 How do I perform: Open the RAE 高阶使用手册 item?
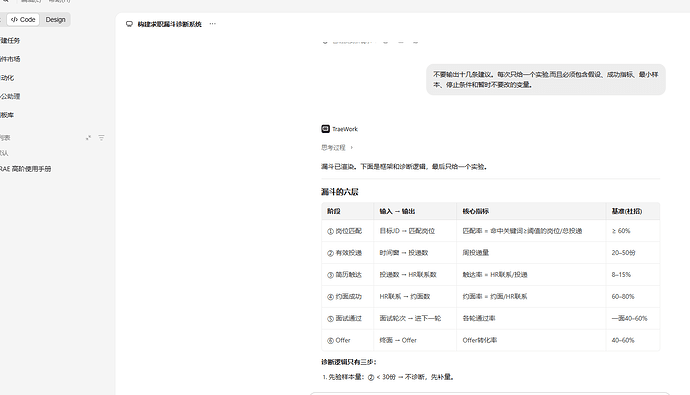[26, 169]
